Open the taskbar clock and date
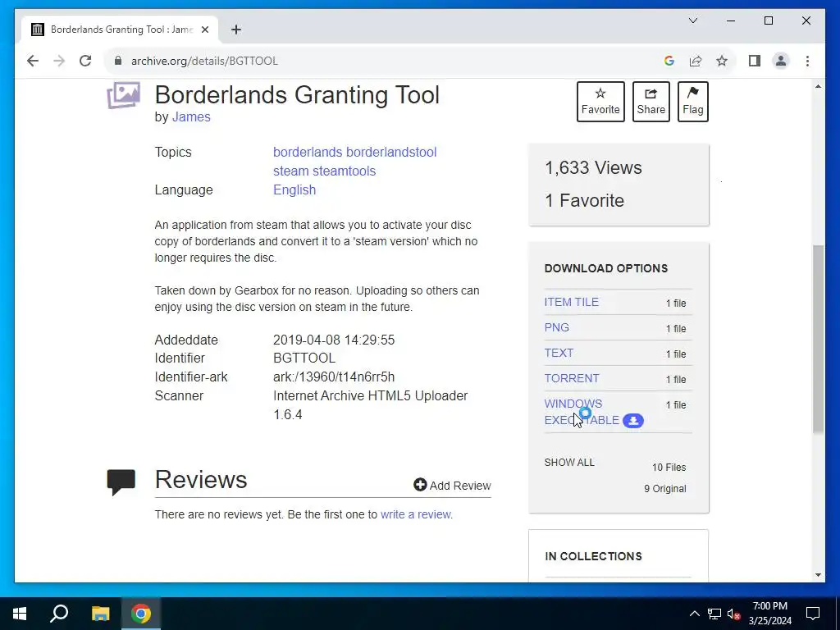 point(769,614)
